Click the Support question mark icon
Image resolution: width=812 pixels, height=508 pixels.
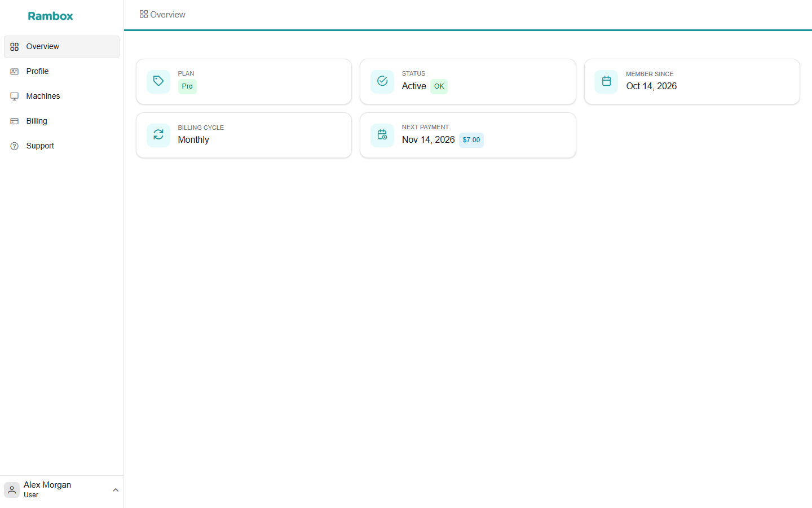tap(15, 146)
